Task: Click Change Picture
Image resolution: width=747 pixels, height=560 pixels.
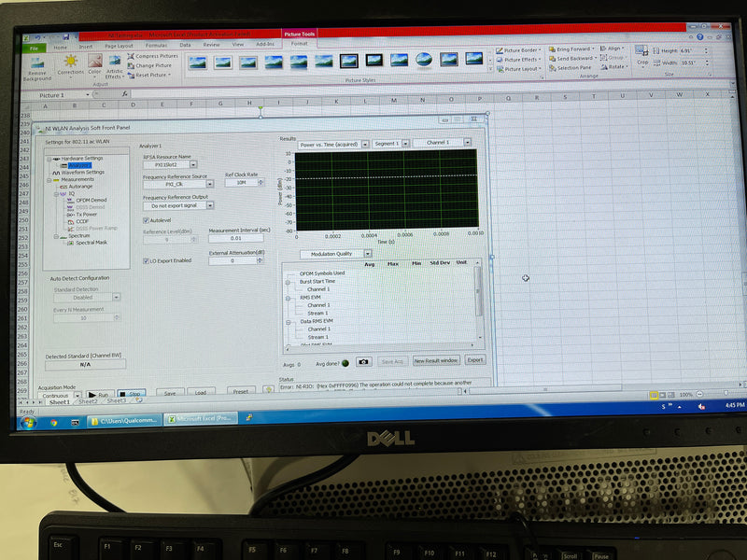Action: (x=149, y=65)
